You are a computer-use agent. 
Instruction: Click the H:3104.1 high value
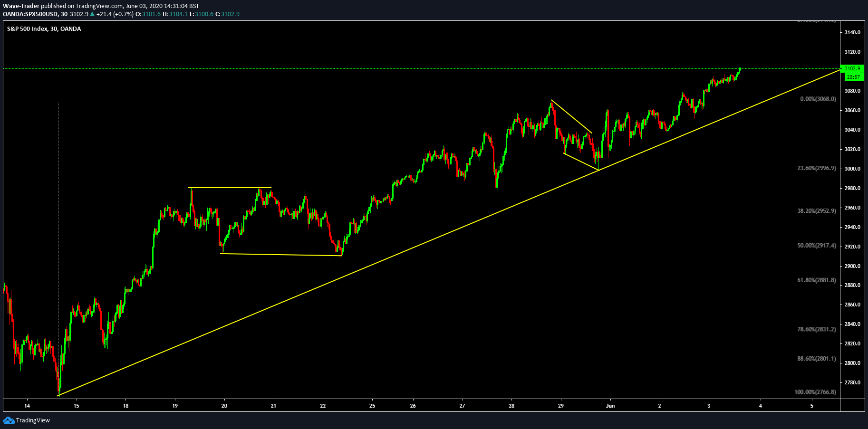175,14
